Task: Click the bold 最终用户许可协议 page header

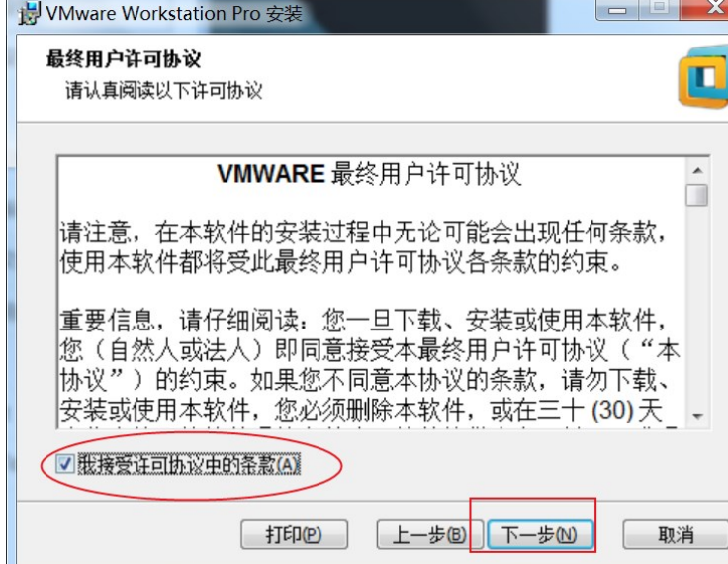Action: (x=124, y=59)
